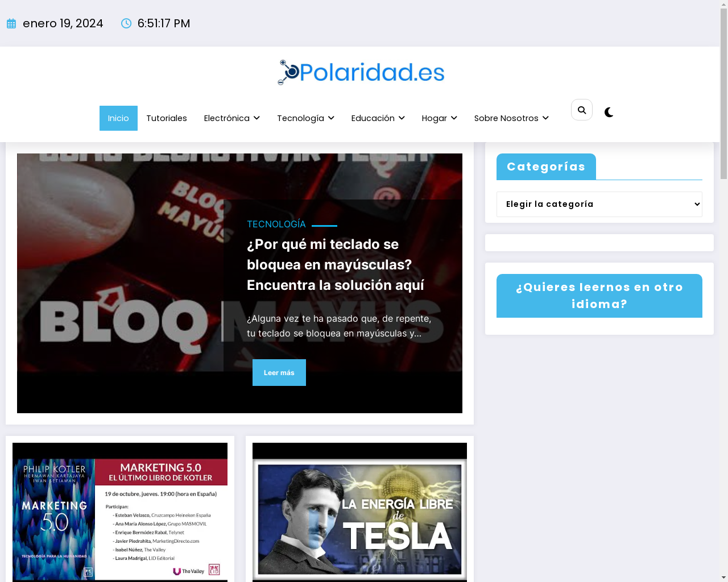
Task: Open the TECNOLOGÍA category link
Action: click(x=276, y=225)
